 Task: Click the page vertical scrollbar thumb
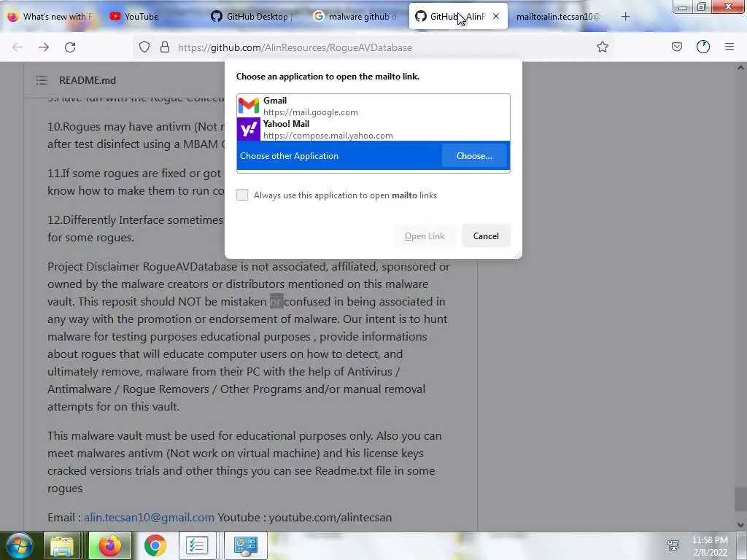740,499
